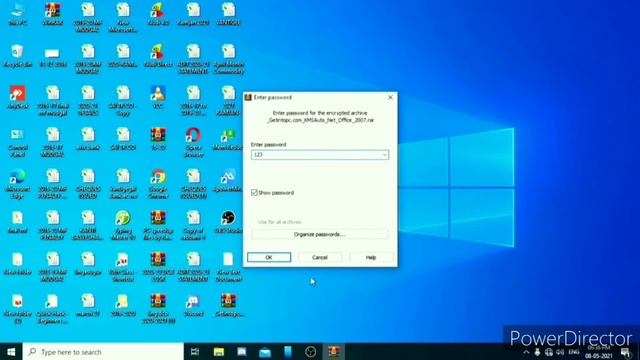Viewport: 640px width, 360px height.
Task: Select the Getintopc archive on desktop
Action: coord(229,306)
